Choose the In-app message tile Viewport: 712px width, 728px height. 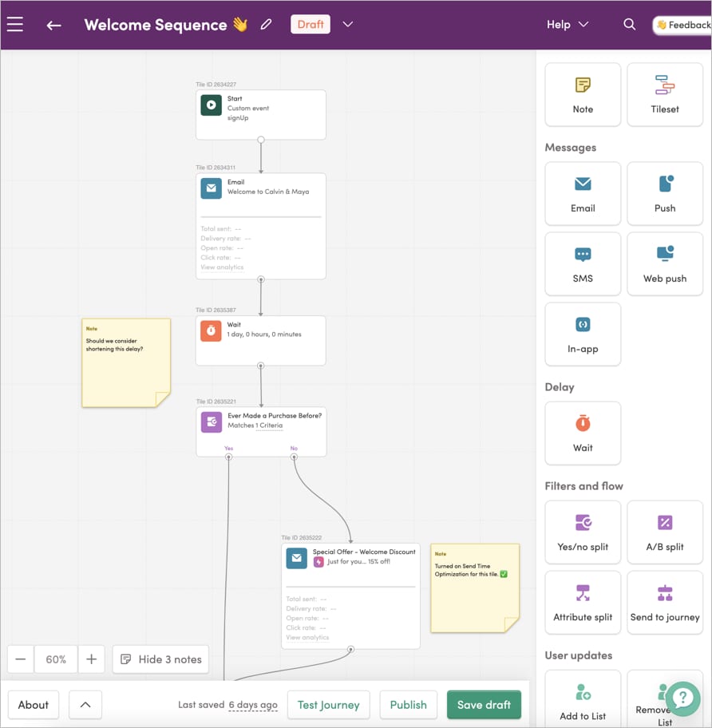pos(583,334)
